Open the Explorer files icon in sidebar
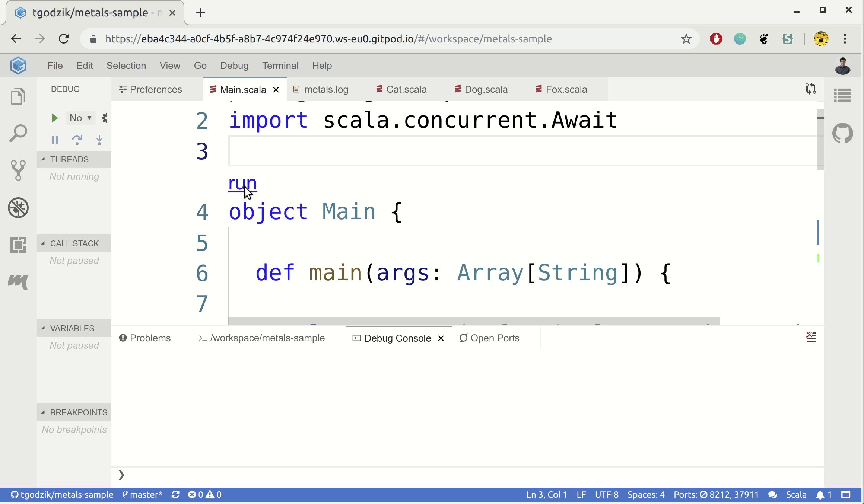The width and height of the screenshot is (864, 504). [x=18, y=97]
